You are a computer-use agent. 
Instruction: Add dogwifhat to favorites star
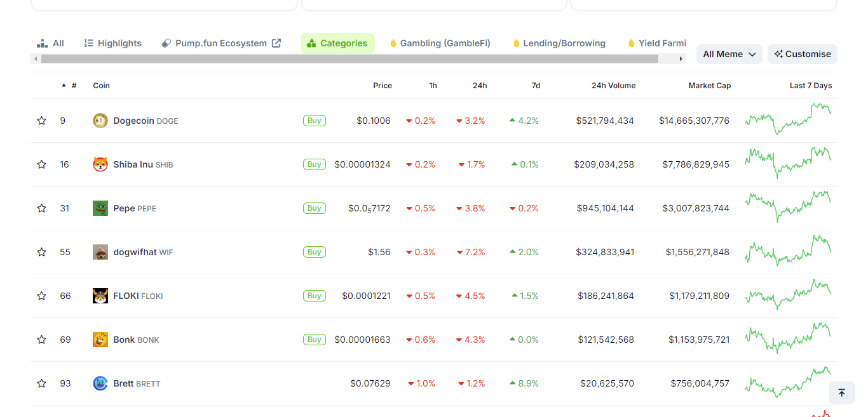tap(41, 252)
